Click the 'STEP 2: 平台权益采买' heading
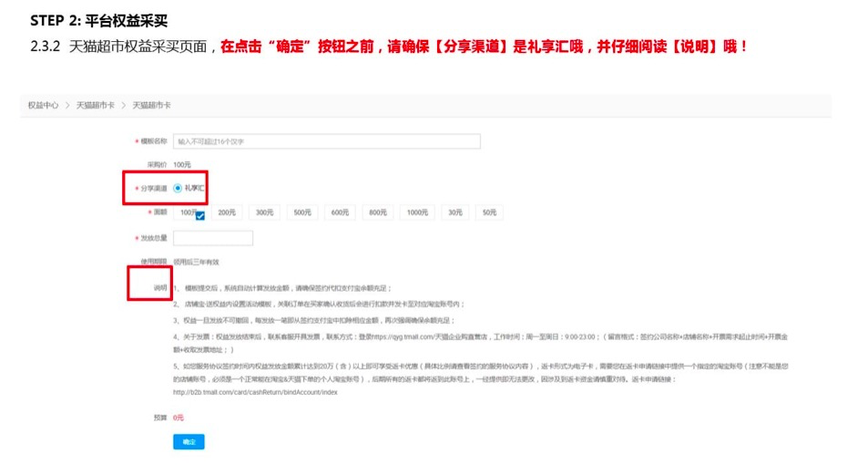Screen dimensions: 868x465 click(98, 21)
